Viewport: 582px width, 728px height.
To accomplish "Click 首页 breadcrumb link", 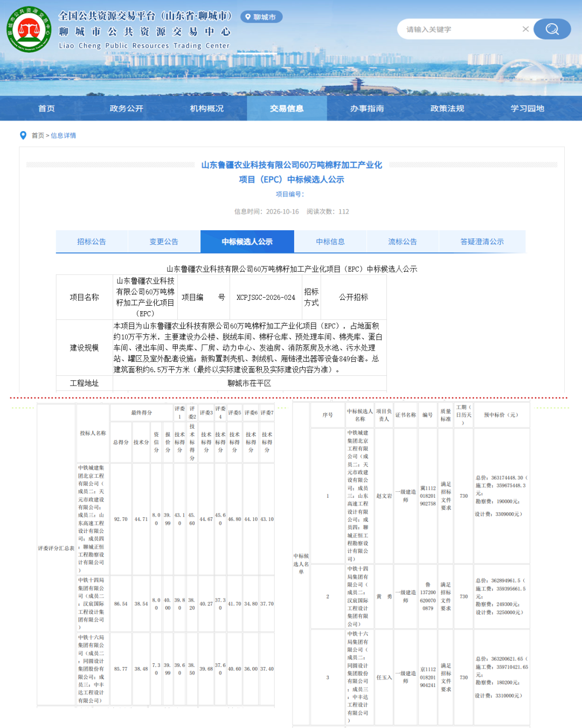I will pos(38,135).
